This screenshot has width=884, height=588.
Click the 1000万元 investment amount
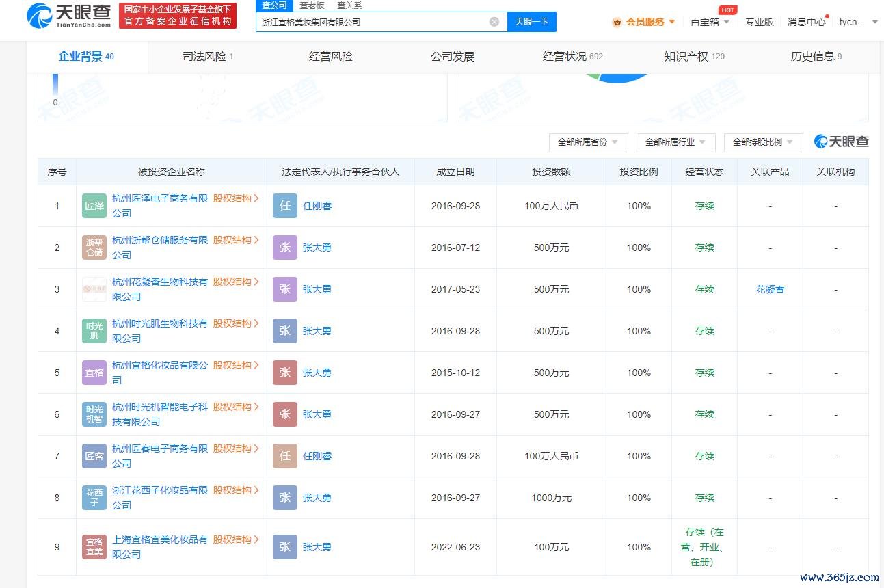551,498
